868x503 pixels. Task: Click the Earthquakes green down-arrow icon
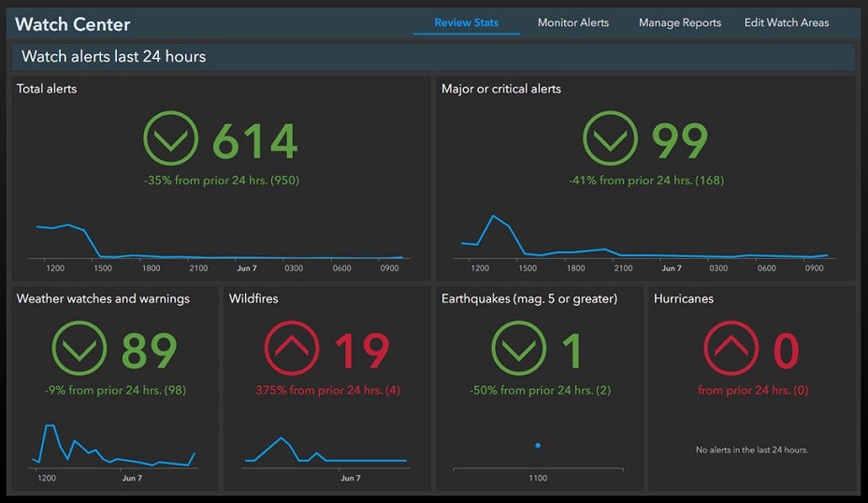[x=518, y=349]
